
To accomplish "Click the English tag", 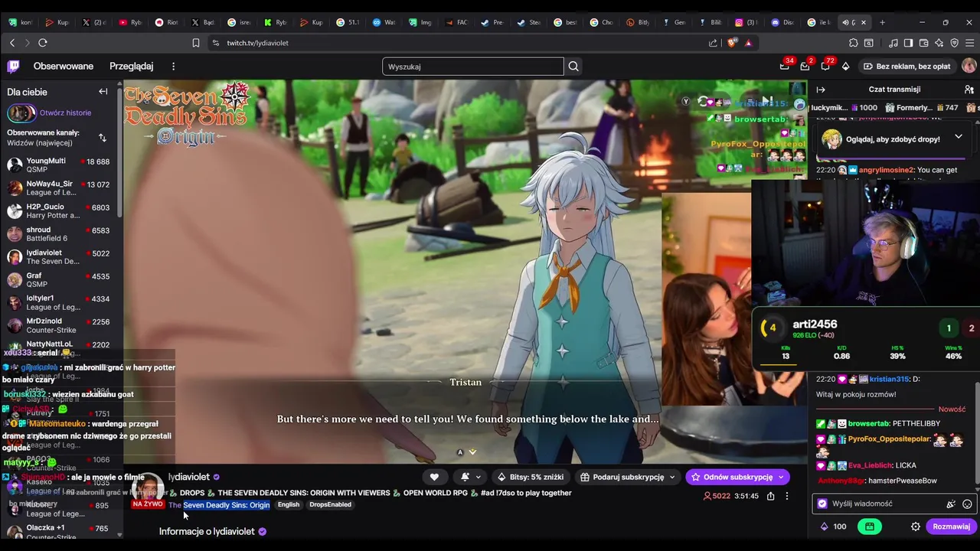I will pos(289,505).
